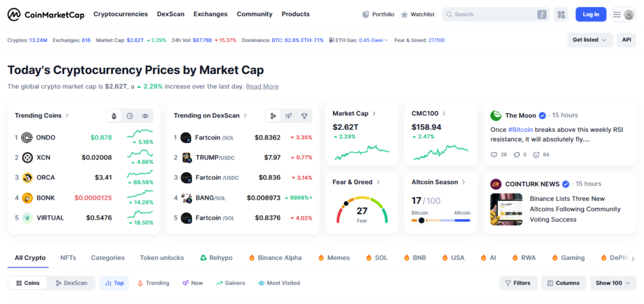The image size is (644, 304).
Task: Select the Most Visited chip
Action: (279, 283)
